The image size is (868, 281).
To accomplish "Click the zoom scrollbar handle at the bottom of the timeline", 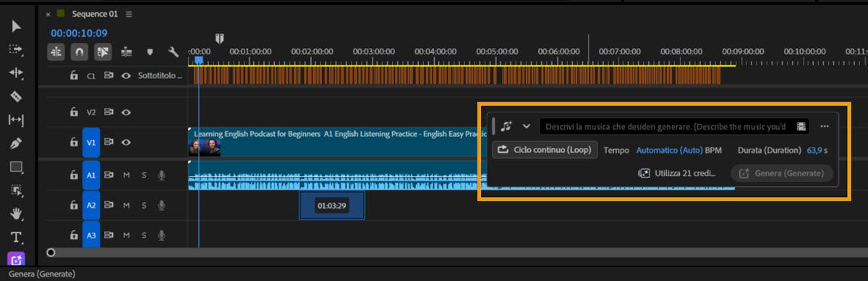I will 51,253.
